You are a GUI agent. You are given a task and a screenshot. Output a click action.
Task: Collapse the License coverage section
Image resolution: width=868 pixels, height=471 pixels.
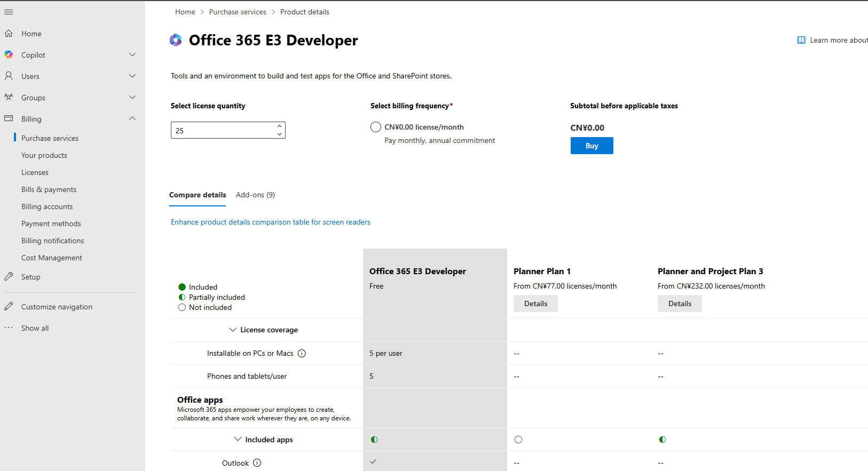pos(233,330)
